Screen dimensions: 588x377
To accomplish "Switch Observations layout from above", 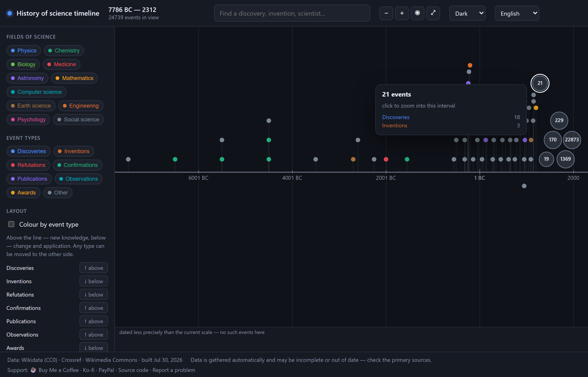I will click(x=94, y=334).
